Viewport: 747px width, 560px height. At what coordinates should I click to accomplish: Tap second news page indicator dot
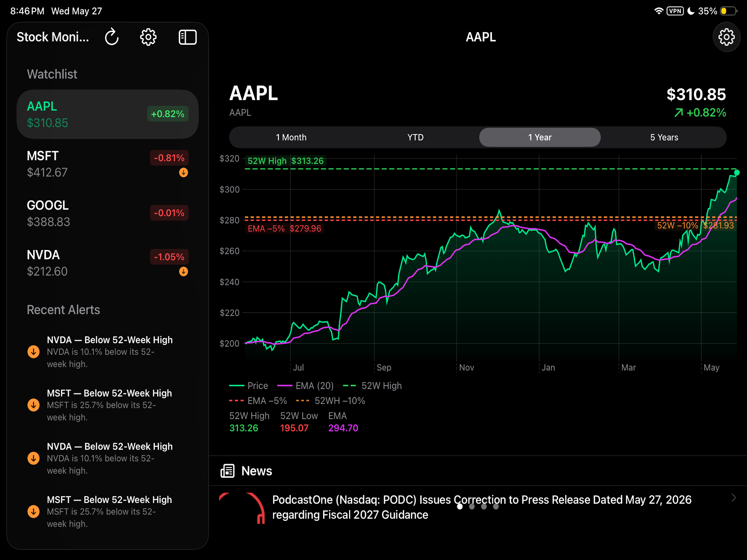coord(472,506)
